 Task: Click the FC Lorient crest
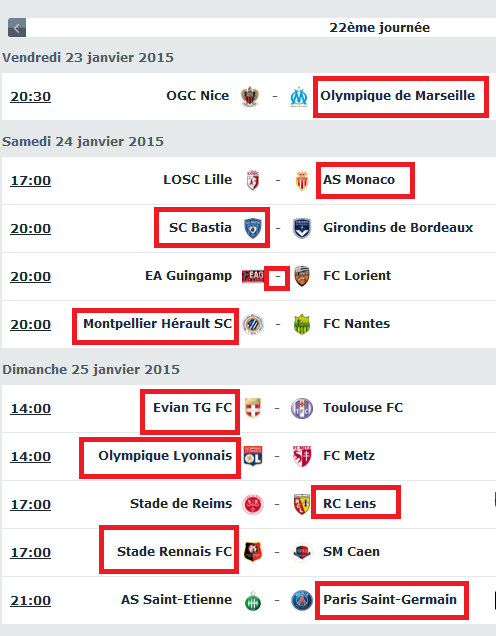(302, 276)
